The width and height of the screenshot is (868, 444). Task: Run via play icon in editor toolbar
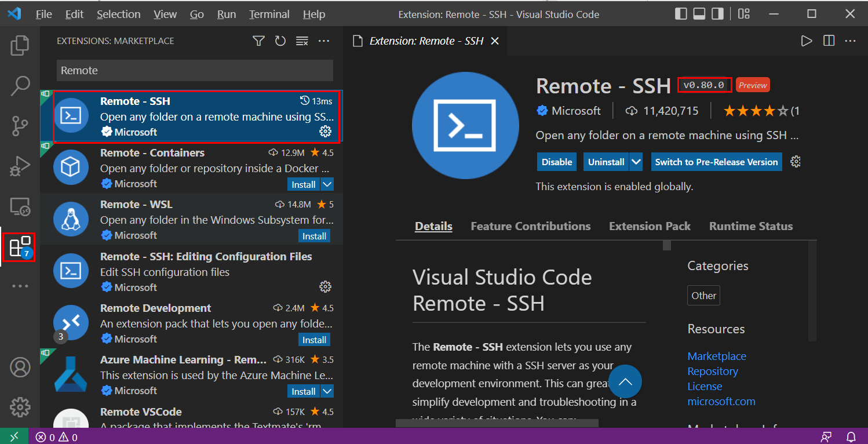click(806, 41)
